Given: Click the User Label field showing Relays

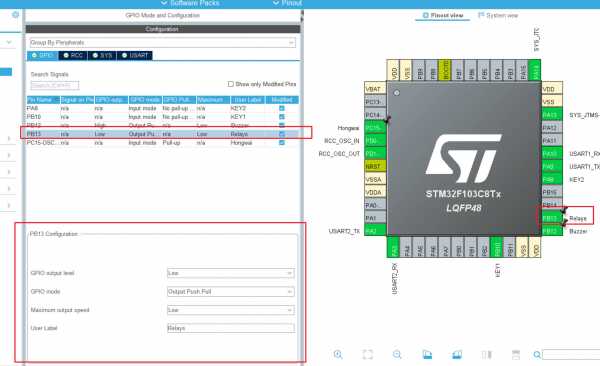Looking at the screenshot, I should tap(231, 328).
